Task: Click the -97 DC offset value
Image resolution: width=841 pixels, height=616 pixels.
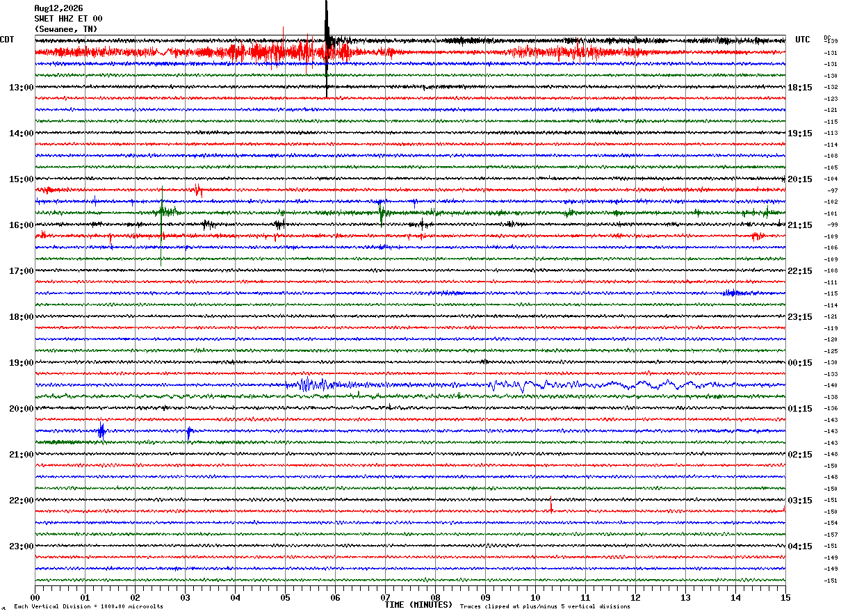Action: 832,191
